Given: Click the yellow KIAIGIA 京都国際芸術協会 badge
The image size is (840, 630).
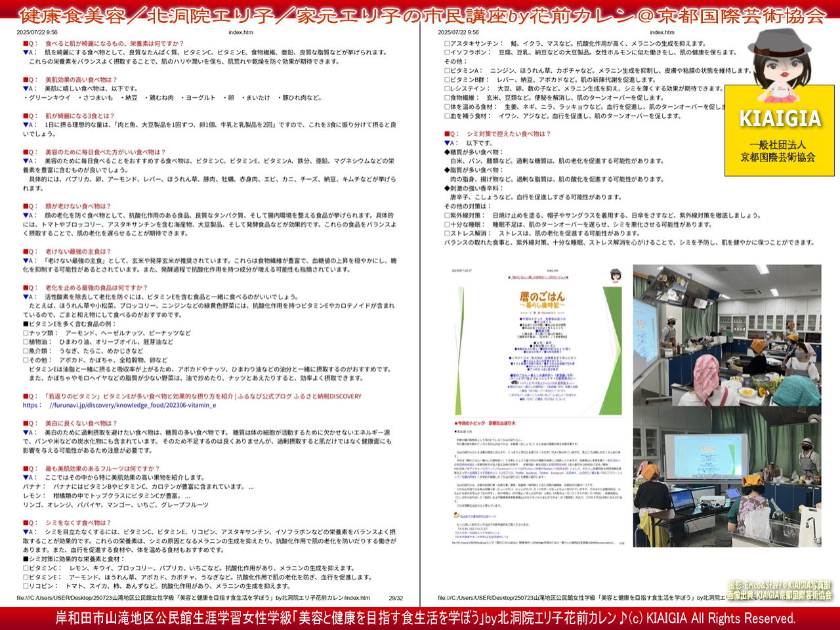Looking at the screenshot, I should (778, 131).
